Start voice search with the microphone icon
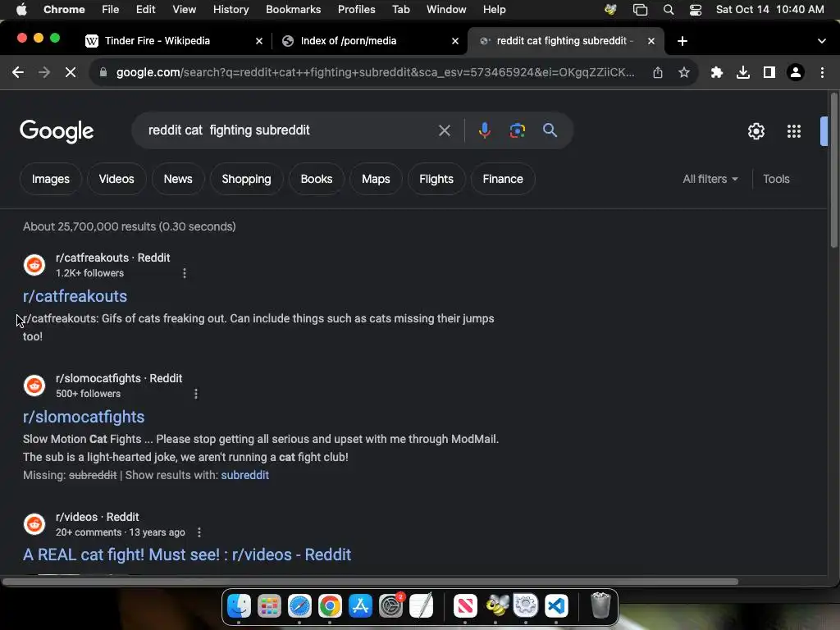Screen dimensions: 840x630 tap(484, 130)
